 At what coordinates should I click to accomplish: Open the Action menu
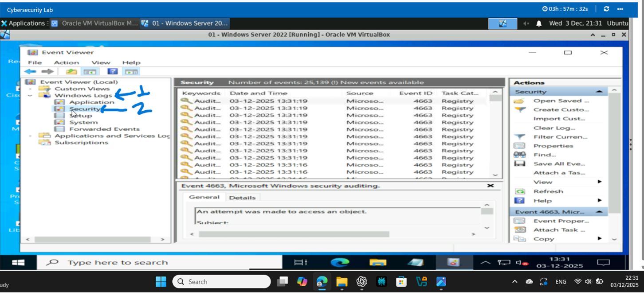pyautogui.click(x=66, y=62)
